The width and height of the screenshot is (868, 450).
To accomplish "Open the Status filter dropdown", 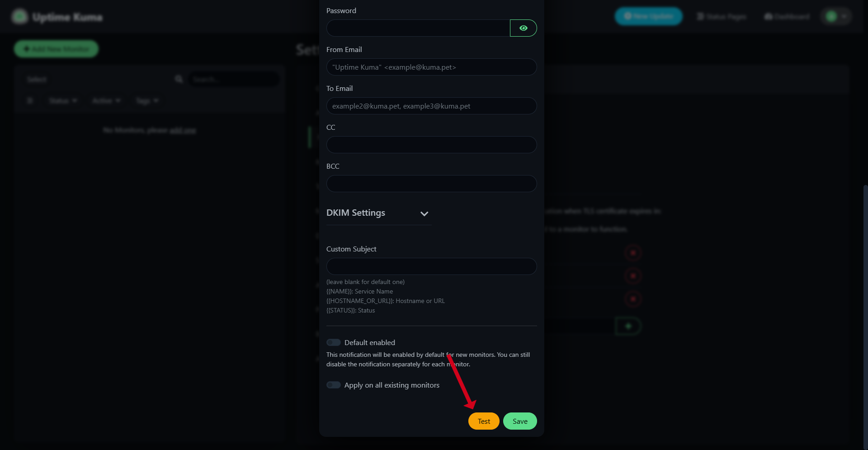I will (63, 100).
